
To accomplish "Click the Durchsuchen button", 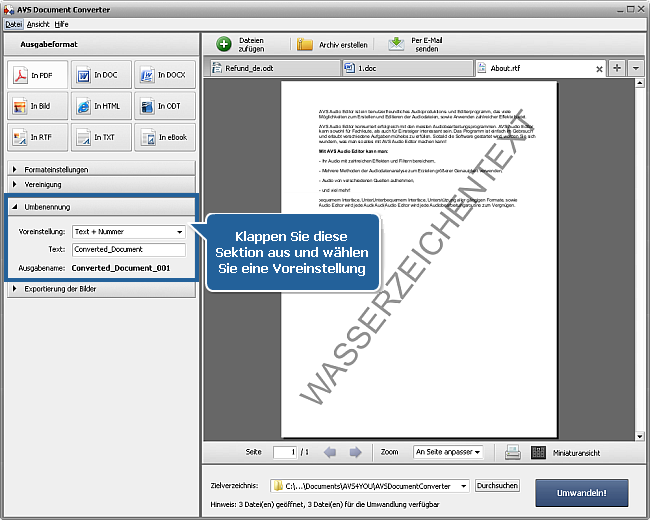I will tap(497, 486).
